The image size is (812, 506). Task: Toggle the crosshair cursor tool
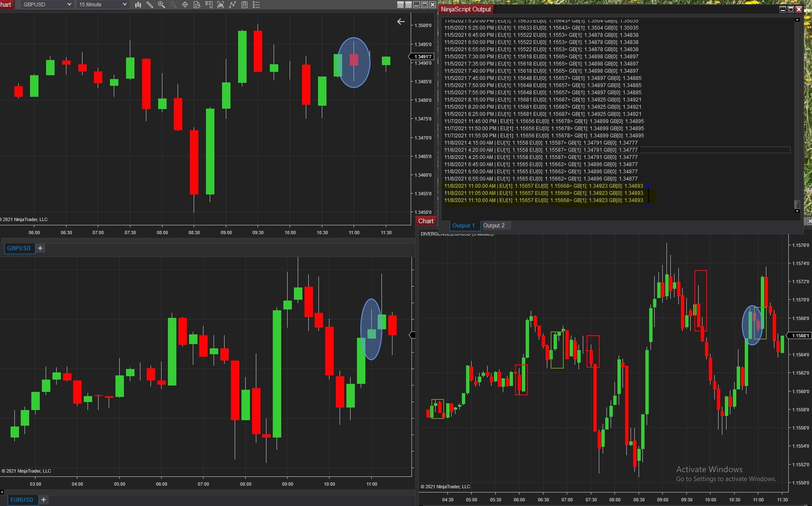[x=185, y=5]
